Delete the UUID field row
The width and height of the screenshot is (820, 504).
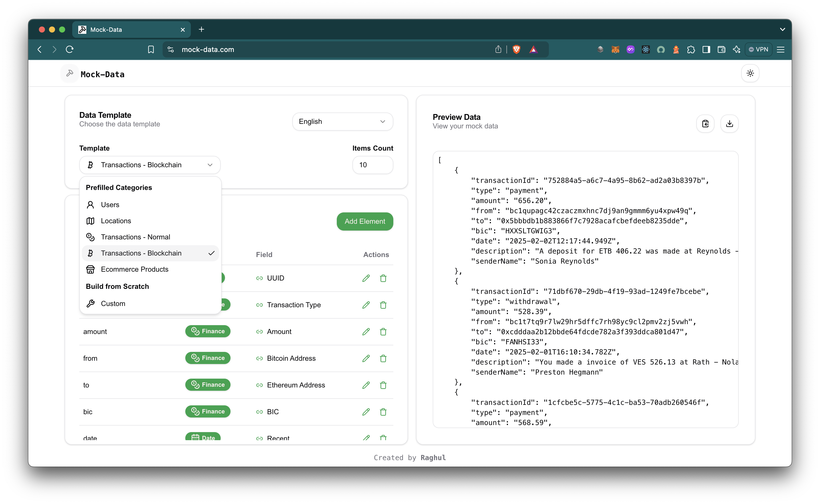[383, 278]
